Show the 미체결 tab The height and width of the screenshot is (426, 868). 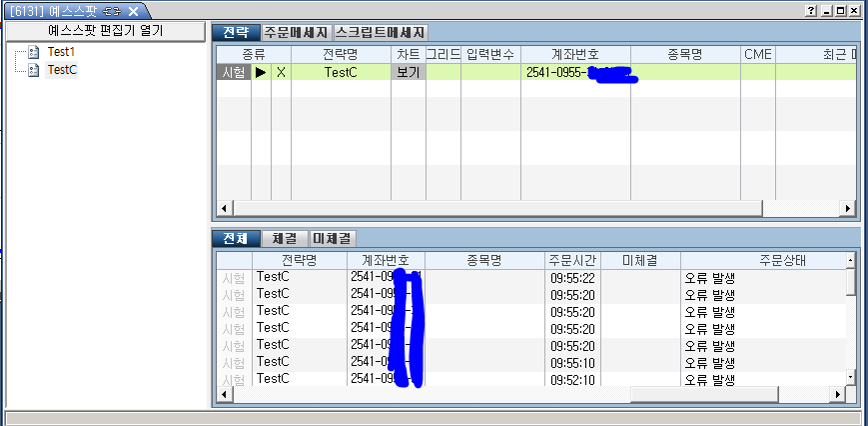[x=332, y=239]
